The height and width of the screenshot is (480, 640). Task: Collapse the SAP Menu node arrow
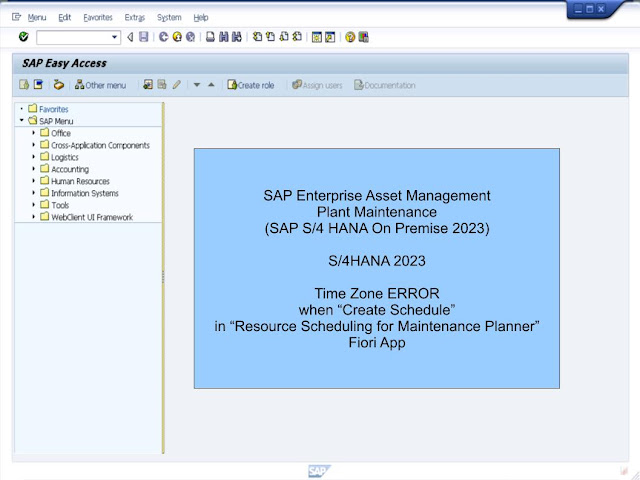22,120
